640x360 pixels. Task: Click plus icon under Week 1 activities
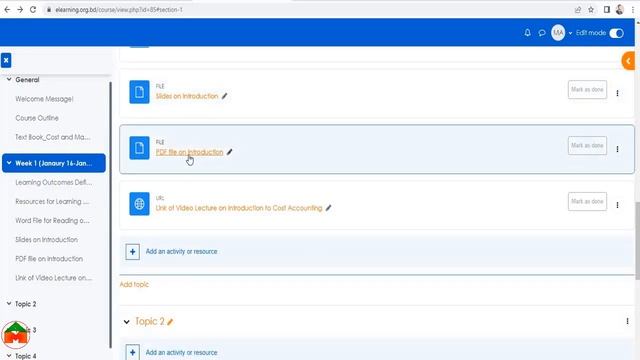(x=133, y=252)
